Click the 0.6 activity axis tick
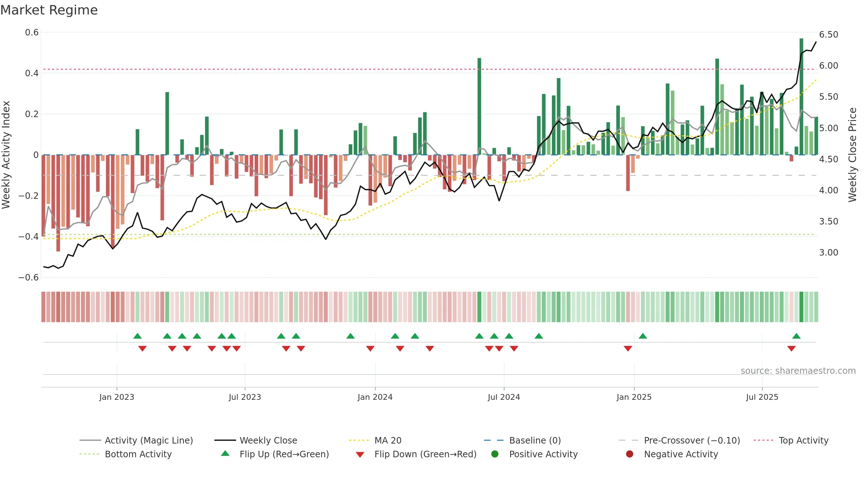This screenshot has height=488, width=868. pyautogui.click(x=32, y=33)
